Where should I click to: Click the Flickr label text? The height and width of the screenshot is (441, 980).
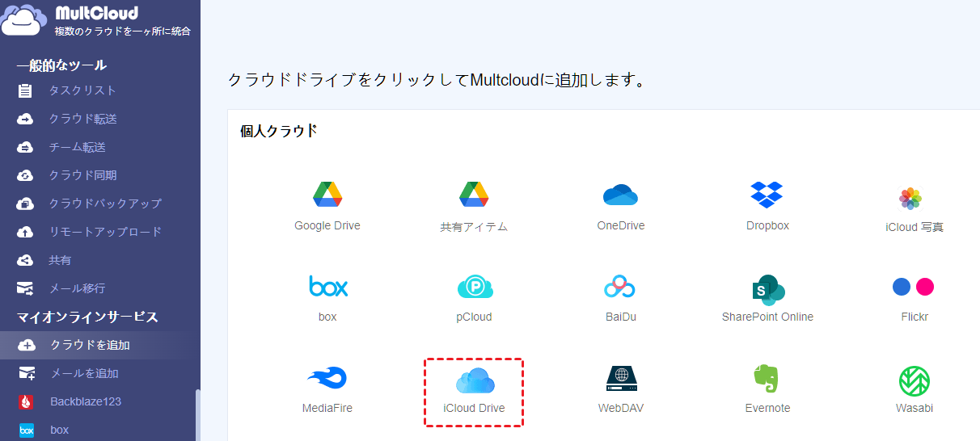[915, 317]
